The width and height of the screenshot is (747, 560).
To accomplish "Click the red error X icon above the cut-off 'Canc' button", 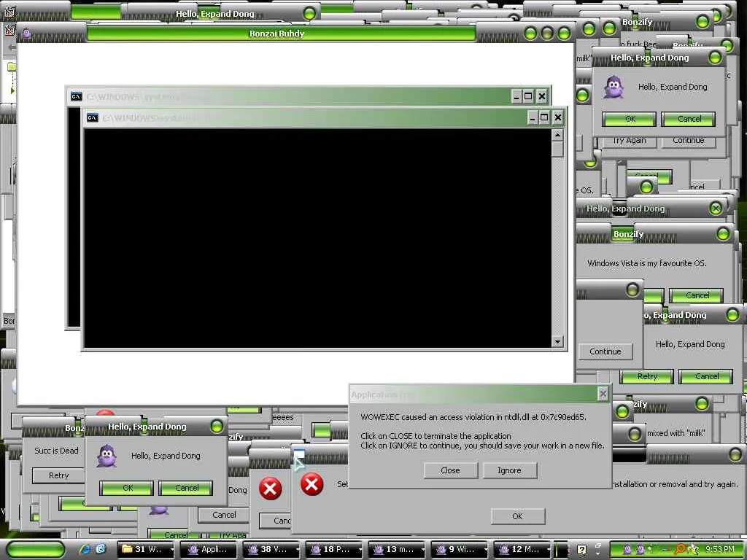I will [270, 489].
